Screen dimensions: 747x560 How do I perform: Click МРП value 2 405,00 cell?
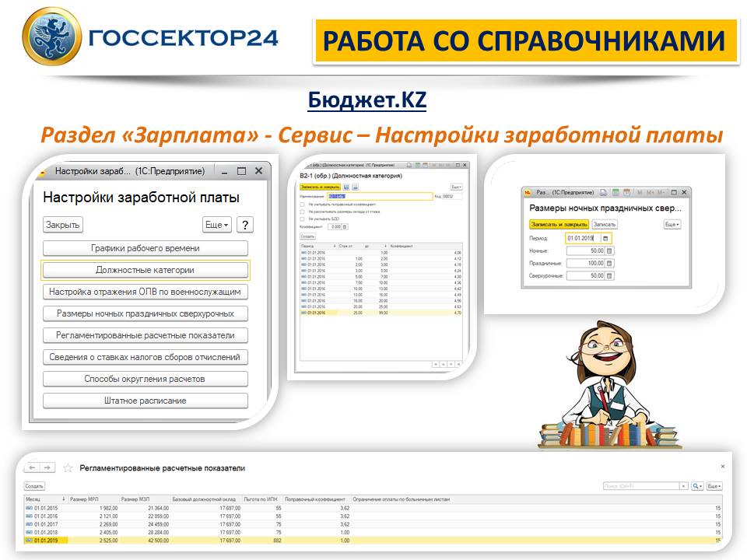pos(93,532)
